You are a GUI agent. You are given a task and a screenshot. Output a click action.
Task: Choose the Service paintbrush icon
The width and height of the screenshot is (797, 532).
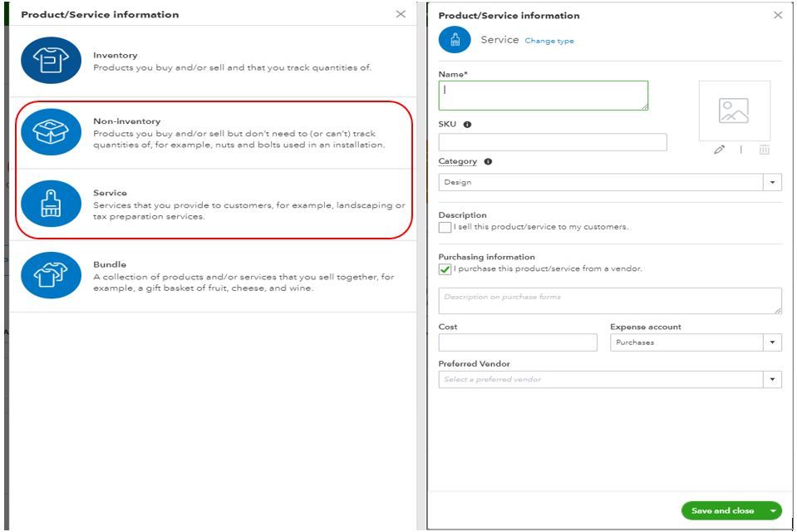pyautogui.click(x=51, y=204)
